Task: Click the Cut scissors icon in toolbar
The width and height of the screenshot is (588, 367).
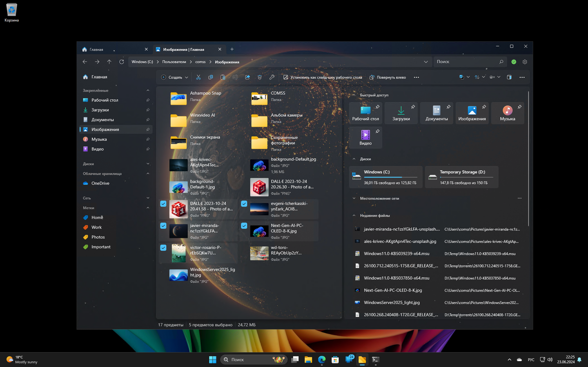Action: [x=198, y=77]
